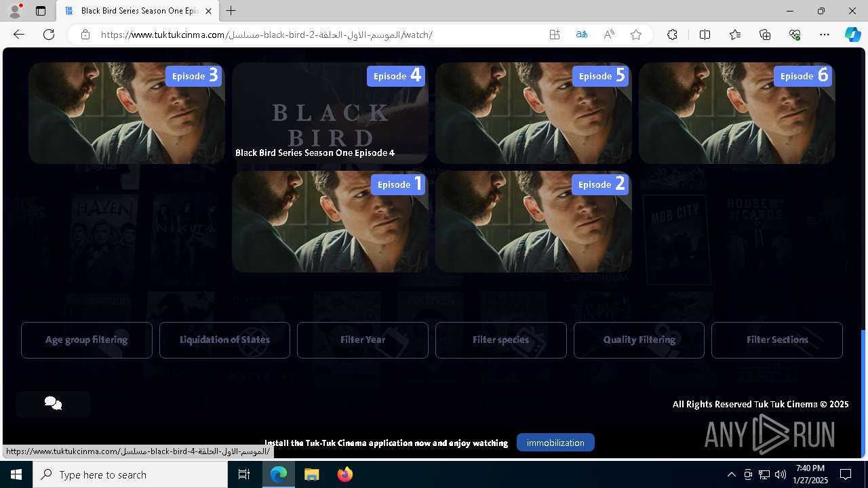868x488 pixels.
Task: Click the Episode 1 badge label
Action: click(x=398, y=184)
